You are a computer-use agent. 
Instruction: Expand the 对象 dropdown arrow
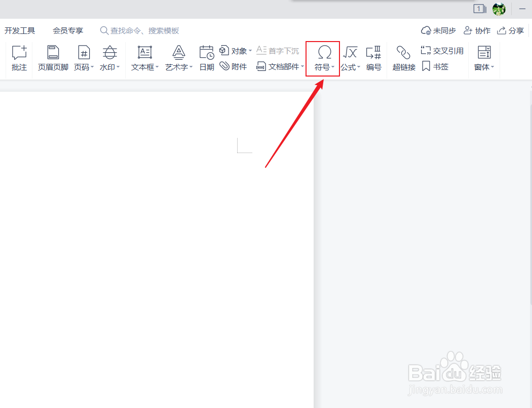click(250, 51)
